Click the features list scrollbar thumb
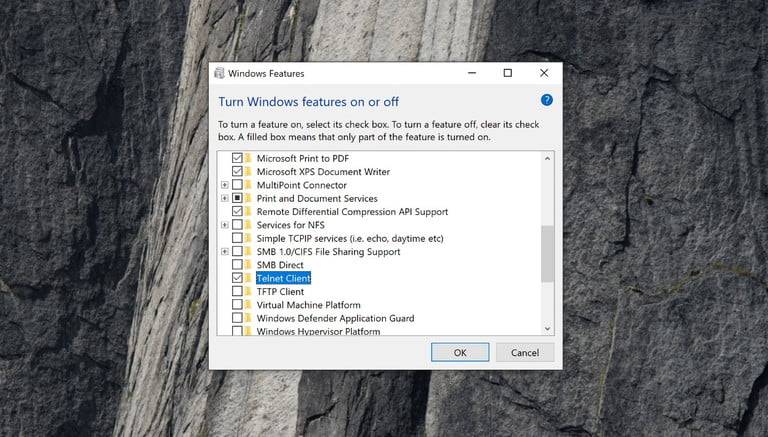Viewport: 768px width, 437px height. (548, 254)
